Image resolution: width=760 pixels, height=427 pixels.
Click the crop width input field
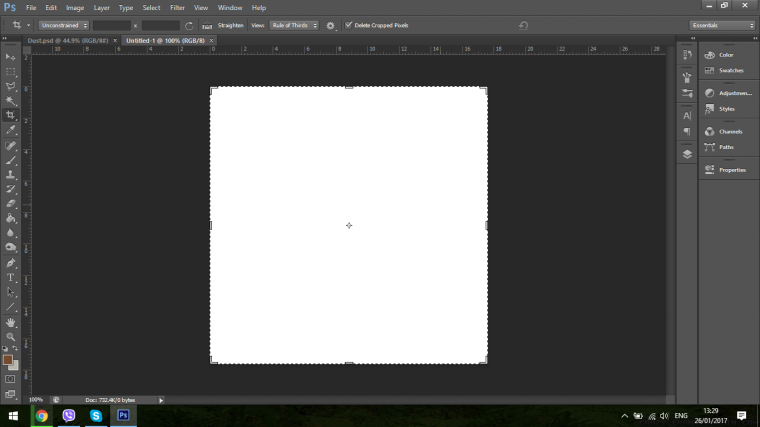coord(112,25)
